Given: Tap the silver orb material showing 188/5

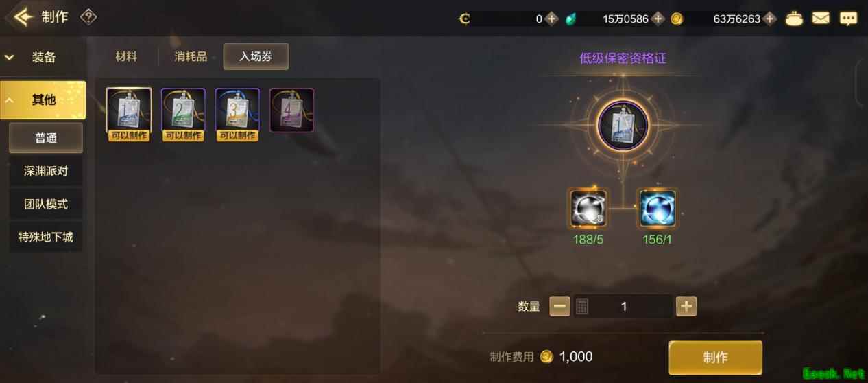Looking at the screenshot, I should pyautogui.click(x=589, y=209).
